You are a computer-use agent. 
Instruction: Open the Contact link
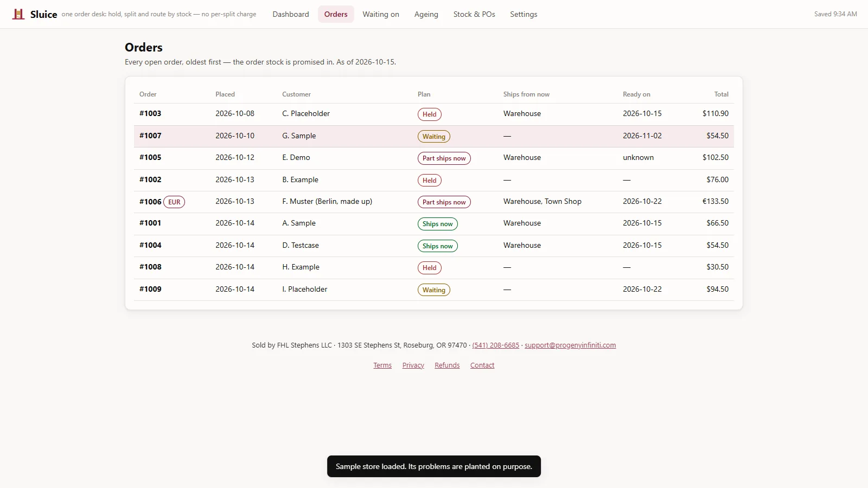tap(482, 365)
